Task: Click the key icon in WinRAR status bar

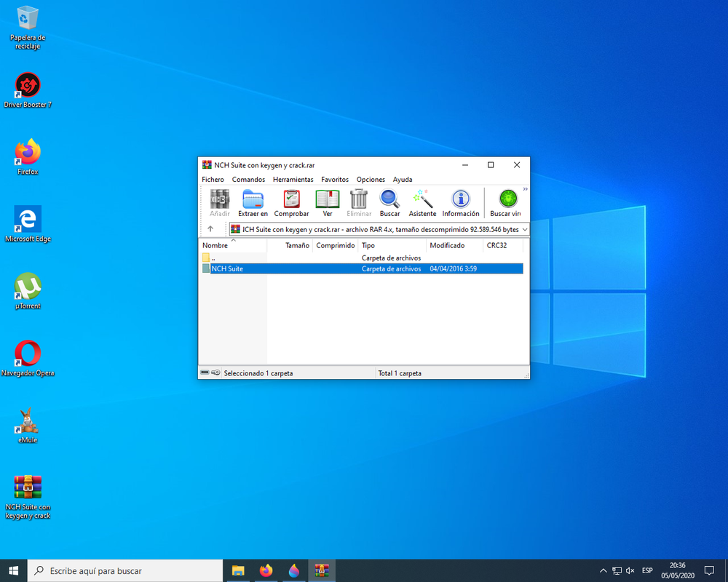Action: click(x=215, y=372)
